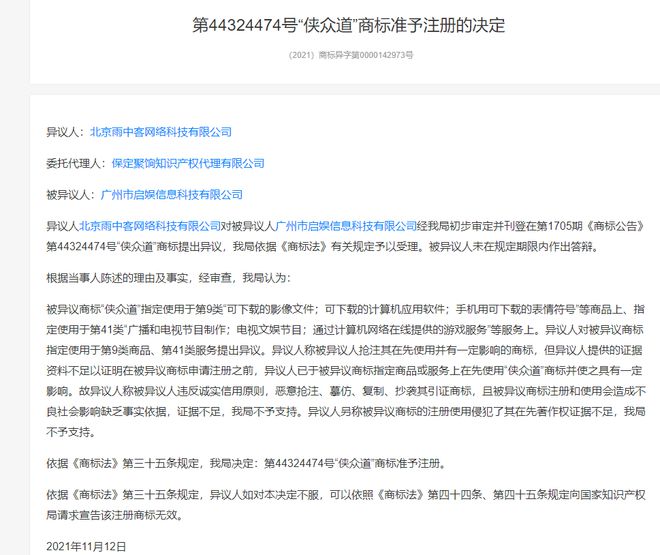Click 广州市启娱信息科技有限公司 link inside the body paragraph
Screen dimensions: 660x555
click(346, 226)
